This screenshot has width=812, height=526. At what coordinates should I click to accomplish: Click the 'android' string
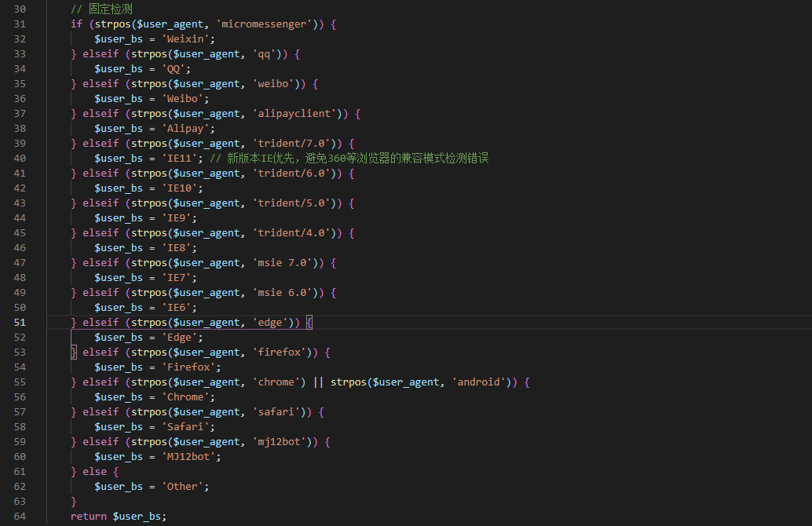[x=479, y=382]
